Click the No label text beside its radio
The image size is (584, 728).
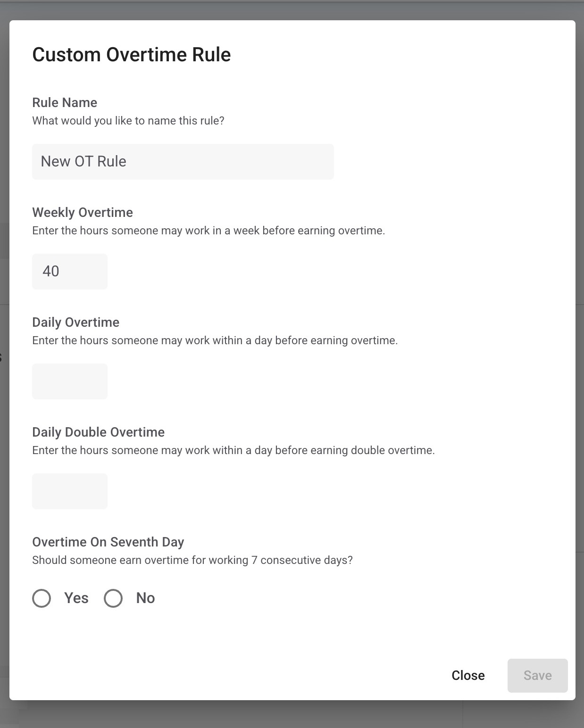point(145,598)
